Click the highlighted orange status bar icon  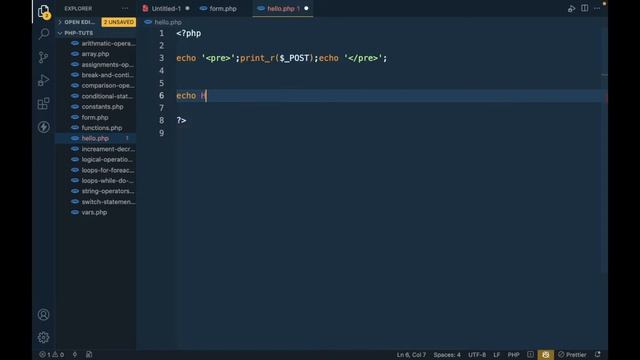coord(546,355)
